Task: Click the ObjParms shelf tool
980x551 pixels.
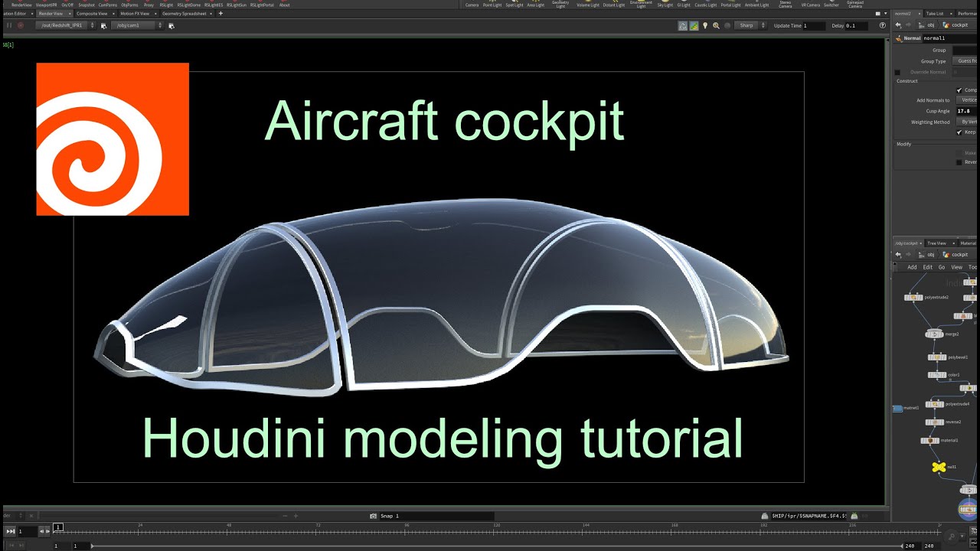Action: [129, 5]
